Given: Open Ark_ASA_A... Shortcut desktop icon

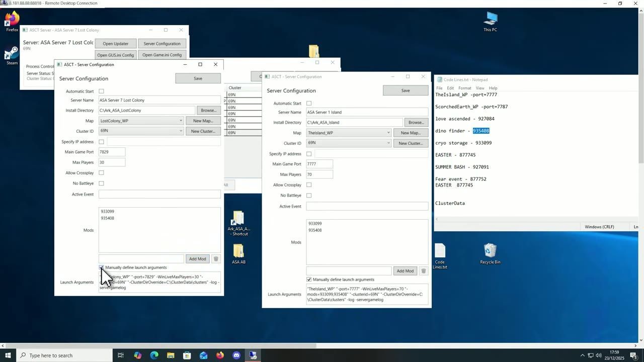Looking at the screenshot, I should tap(238, 224).
